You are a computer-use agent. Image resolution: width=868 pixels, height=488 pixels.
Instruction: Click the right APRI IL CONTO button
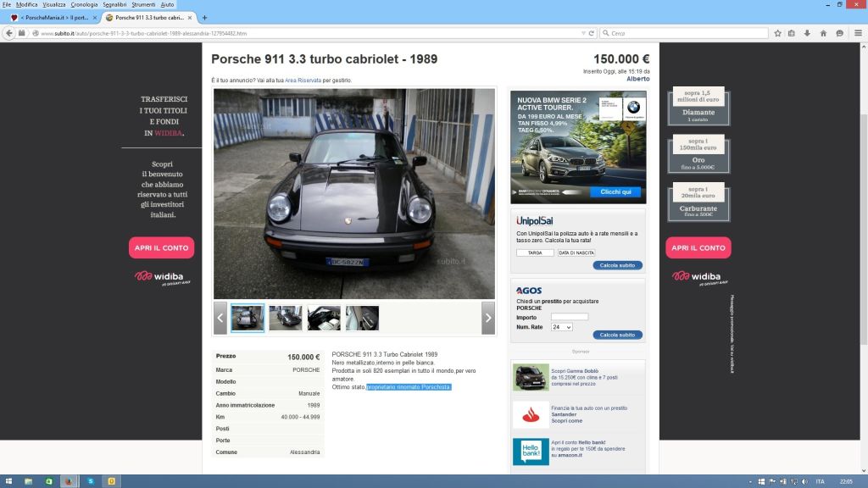(698, 248)
